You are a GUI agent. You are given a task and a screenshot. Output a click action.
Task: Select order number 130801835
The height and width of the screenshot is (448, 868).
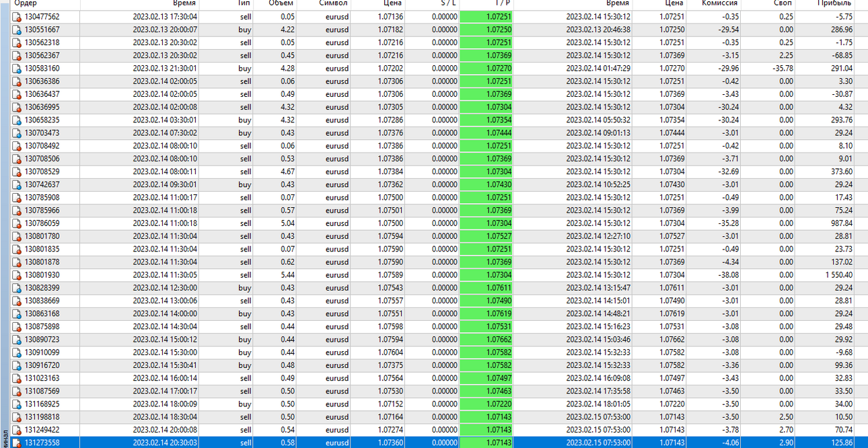(42, 249)
